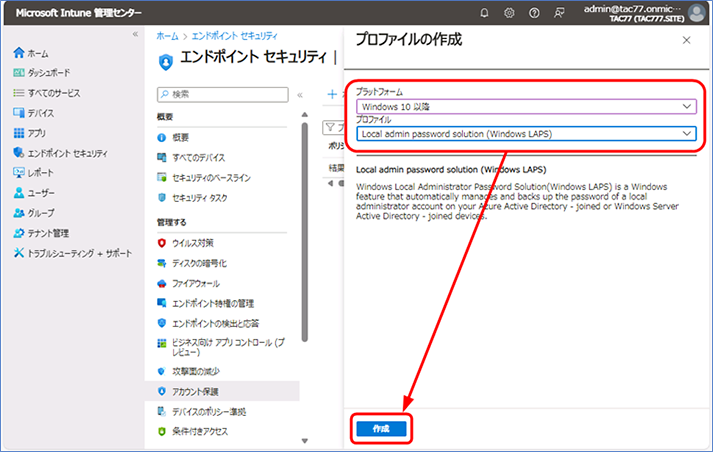Click the ファイアウォール icon
Viewport: 713px width, 452px height.
tap(161, 283)
